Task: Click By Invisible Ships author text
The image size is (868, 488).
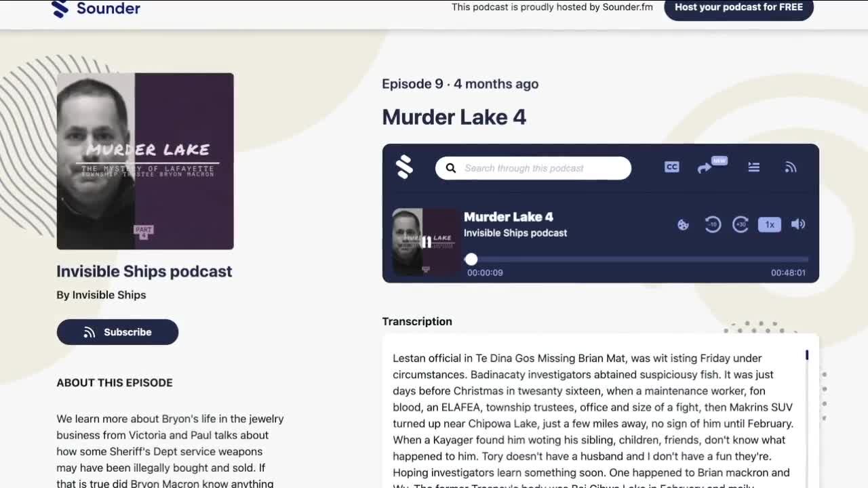Action: click(x=101, y=295)
